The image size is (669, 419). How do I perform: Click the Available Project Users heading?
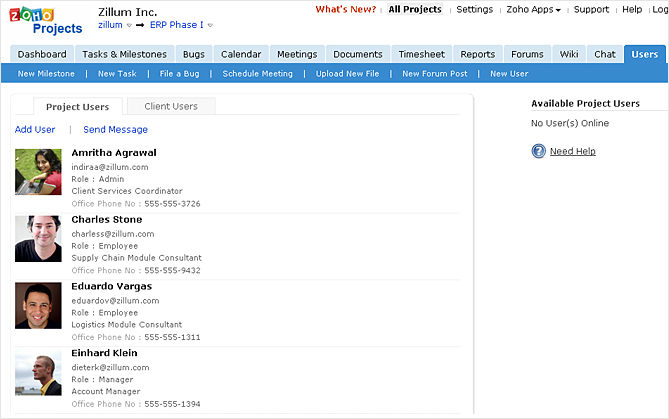coord(585,103)
